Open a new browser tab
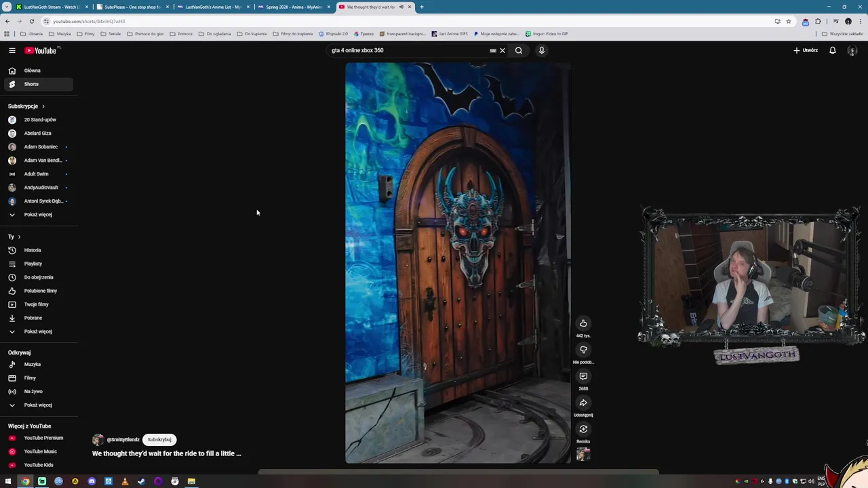 421,7
